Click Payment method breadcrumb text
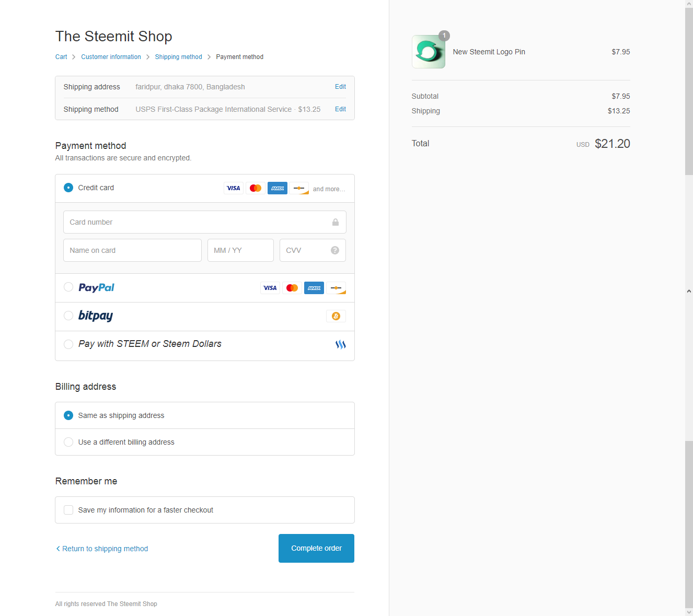This screenshot has height=616, width=693. (x=239, y=57)
